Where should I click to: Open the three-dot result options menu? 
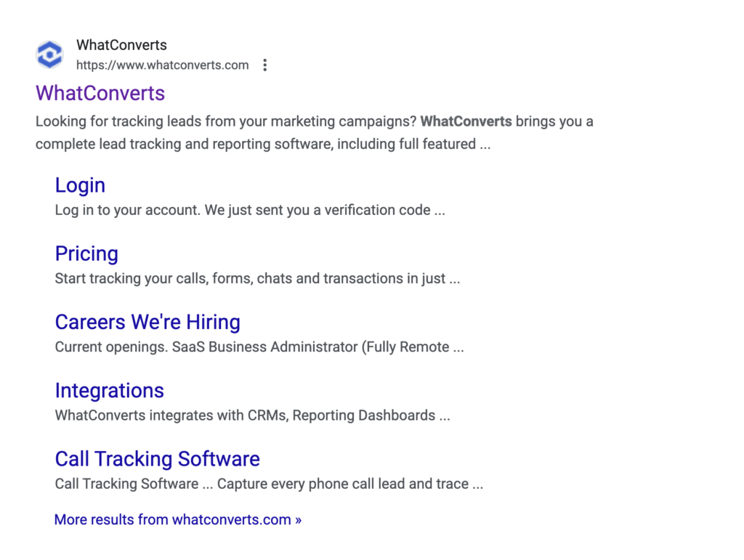264,65
